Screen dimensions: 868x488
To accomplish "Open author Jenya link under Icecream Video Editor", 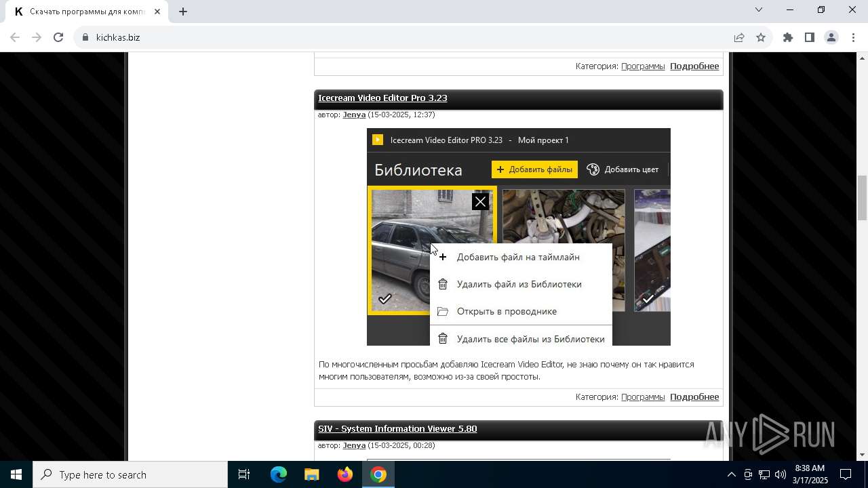I will tap(354, 115).
